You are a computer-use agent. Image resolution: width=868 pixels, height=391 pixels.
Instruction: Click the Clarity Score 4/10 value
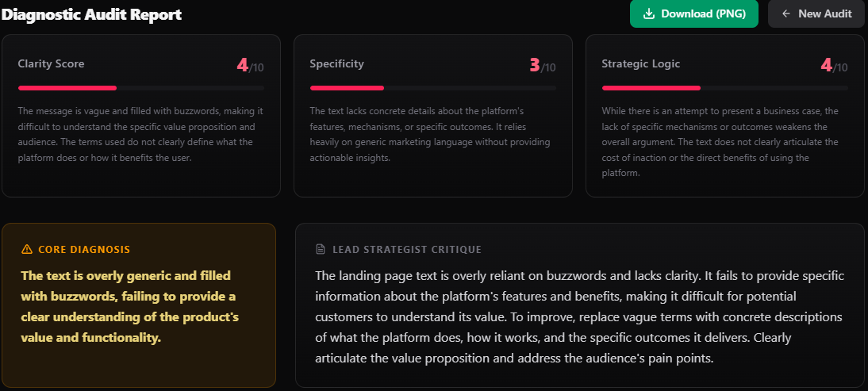250,66
